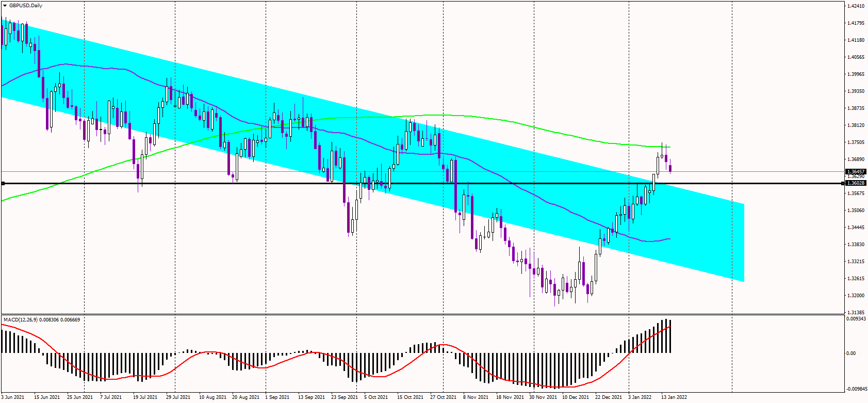Click the 1.33830 price axis label

tap(856, 245)
